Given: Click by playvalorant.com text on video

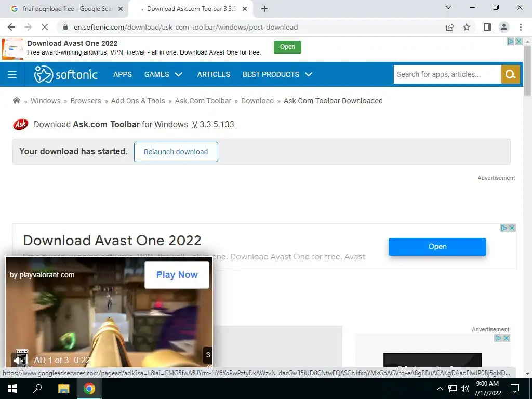Looking at the screenshot, I should (x=42, y=275).
